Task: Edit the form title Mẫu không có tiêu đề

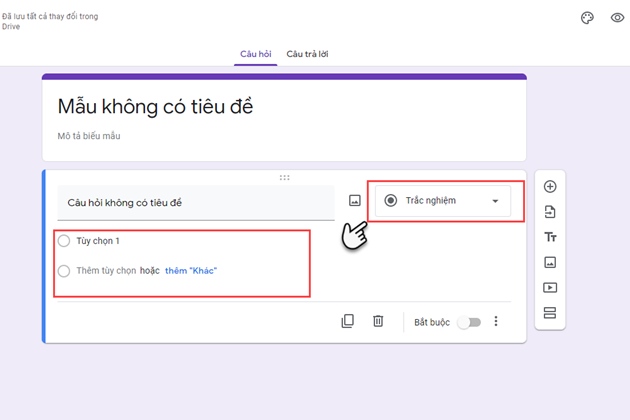Action: tap(155, 107)
